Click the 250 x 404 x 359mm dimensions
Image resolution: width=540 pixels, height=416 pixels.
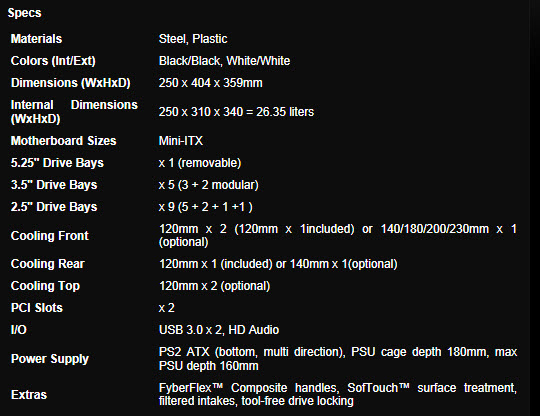coord(210,83)
